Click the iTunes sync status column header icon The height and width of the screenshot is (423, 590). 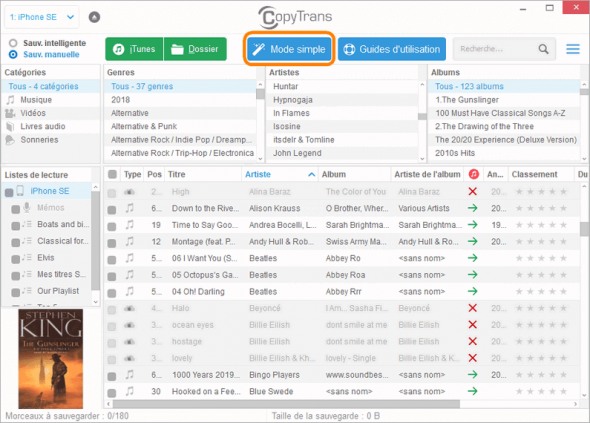(x=473, y=174)
